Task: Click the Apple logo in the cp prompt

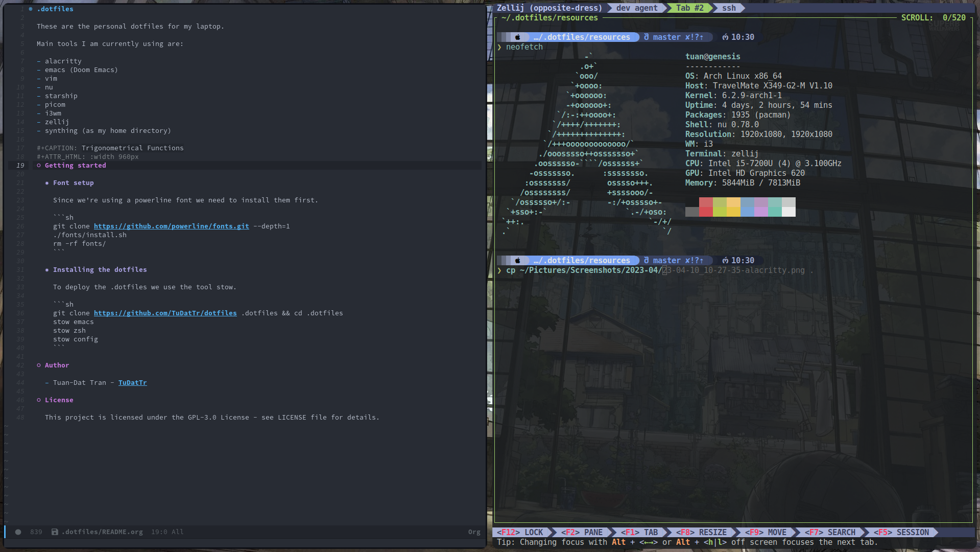Action: coord(517,261)
